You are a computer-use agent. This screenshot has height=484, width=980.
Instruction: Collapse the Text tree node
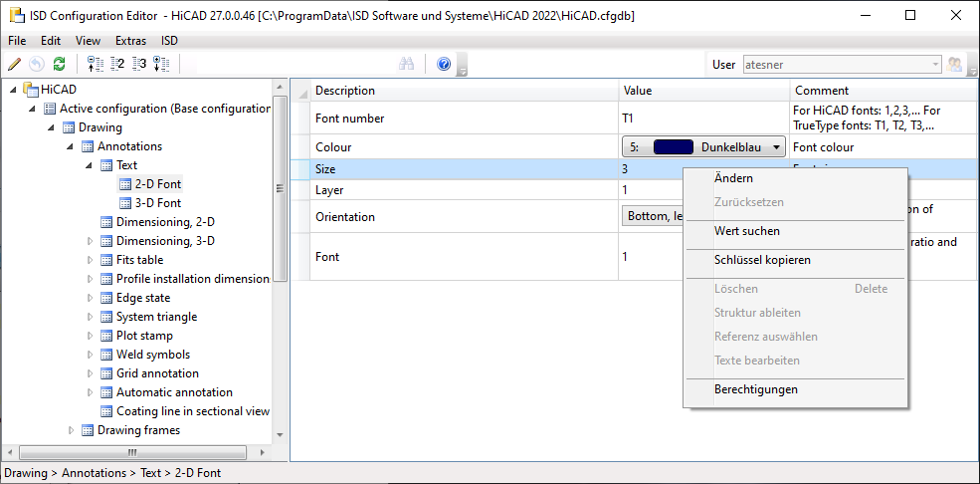[89, 165]
